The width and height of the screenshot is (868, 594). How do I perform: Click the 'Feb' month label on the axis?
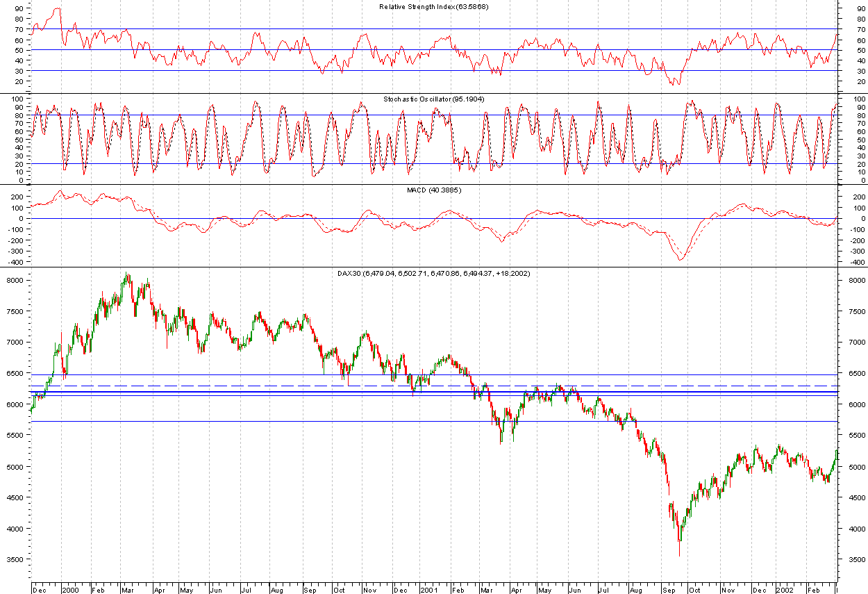click(x=99, y=588)
